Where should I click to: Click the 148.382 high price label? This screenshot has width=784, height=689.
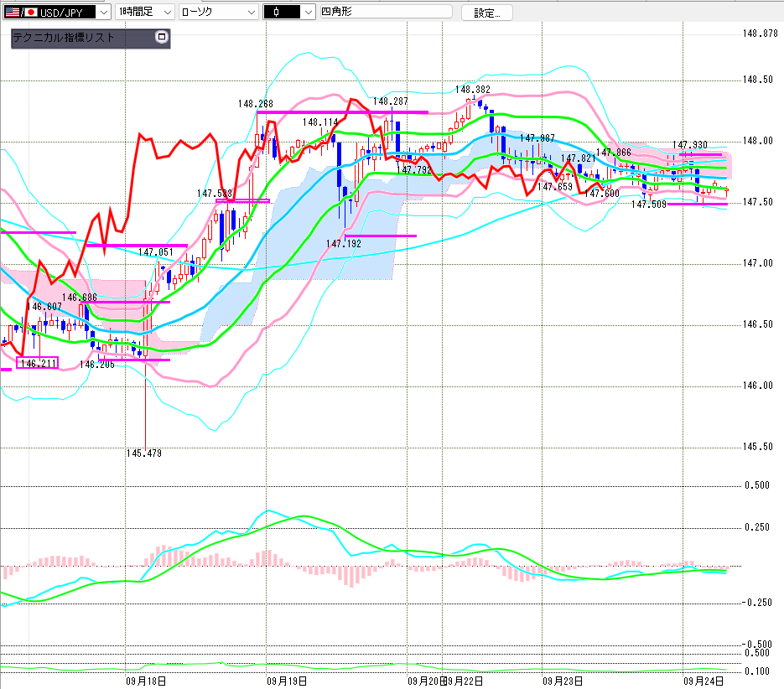[473, 89]
